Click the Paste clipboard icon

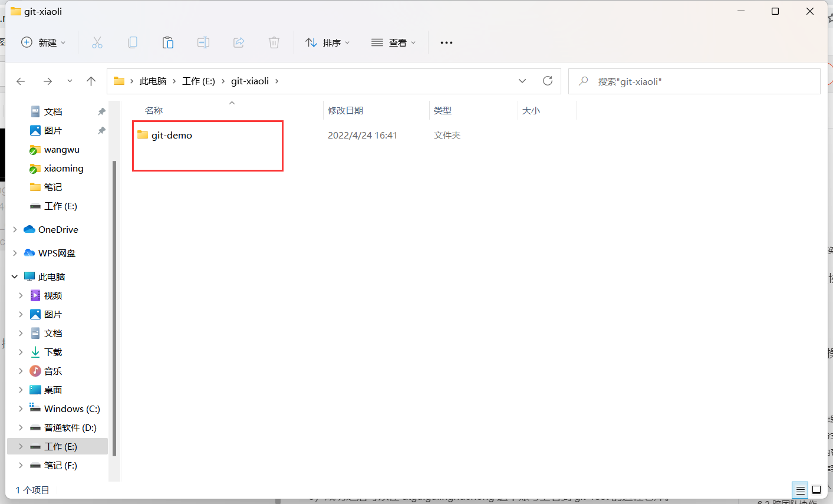168,42
